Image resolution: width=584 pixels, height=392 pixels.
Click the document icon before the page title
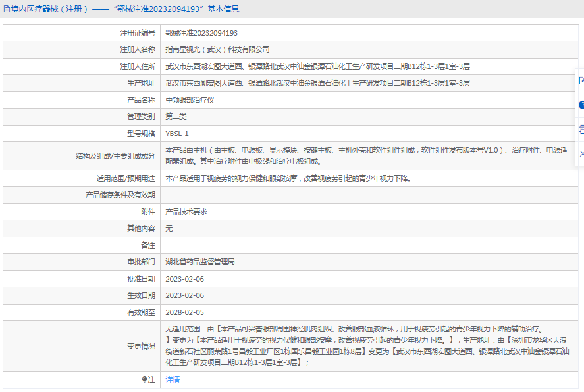7,9
